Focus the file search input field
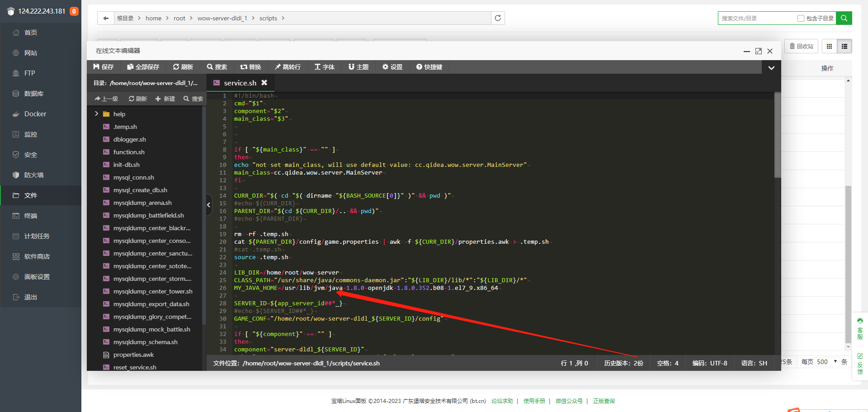The width and height of the screenshot is (868, 412). tap(757, 19)
